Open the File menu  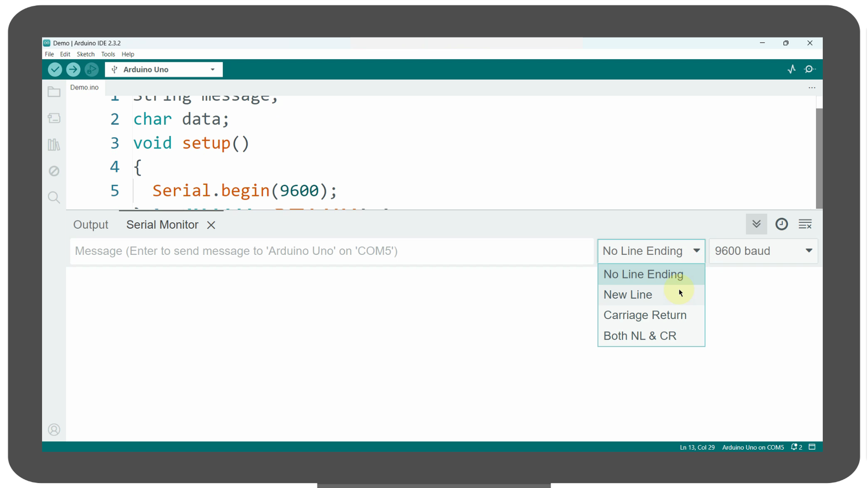(x=49, y=54)
